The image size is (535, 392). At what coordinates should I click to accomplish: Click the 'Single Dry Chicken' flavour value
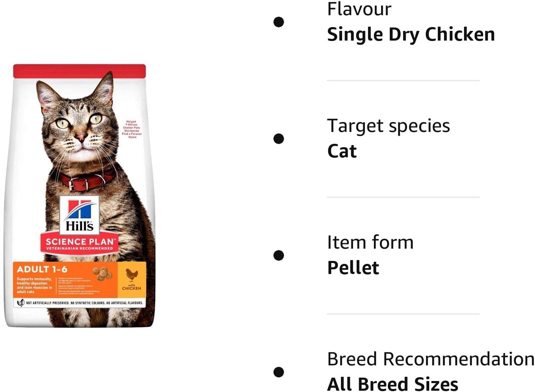(x=411, y=35)
